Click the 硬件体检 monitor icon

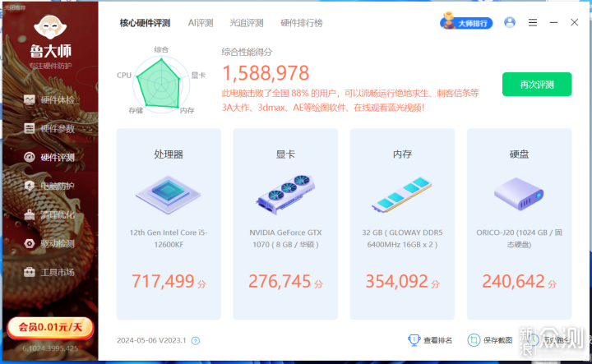point(29,100)
